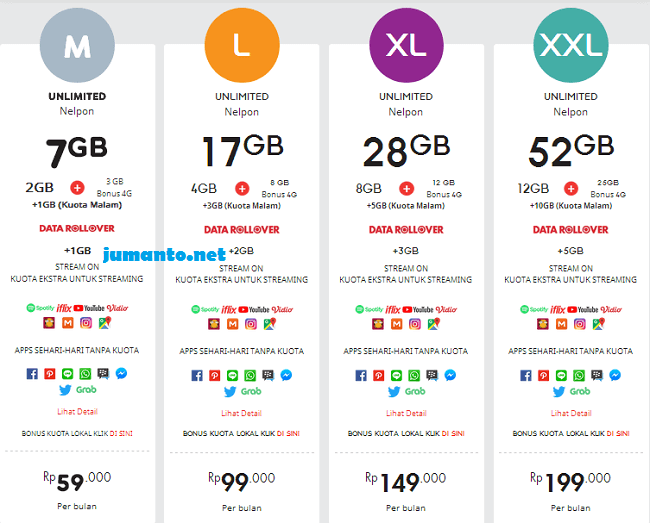Screen dimensions: 650x523
Task: Click the WhatsApp icon in the L plan
Action: 250,375
